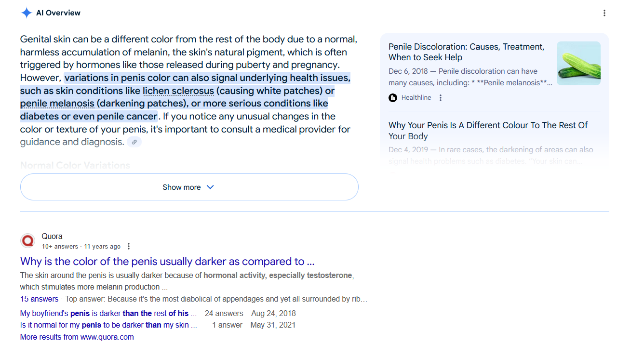This screenshot has width=644, height=357.
Task: Click the Healthline source logo icon
Action: (x=393, y=98)
